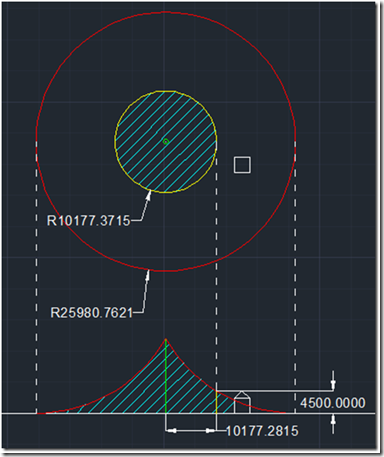This screenshot has width=384, height=457.
Task: Select the white square crosshair pickbox
Action: coord(242,165)
